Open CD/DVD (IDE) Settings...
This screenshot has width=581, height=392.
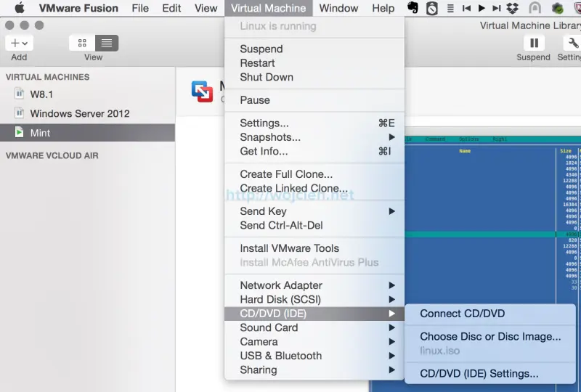[x=489, y=373]
